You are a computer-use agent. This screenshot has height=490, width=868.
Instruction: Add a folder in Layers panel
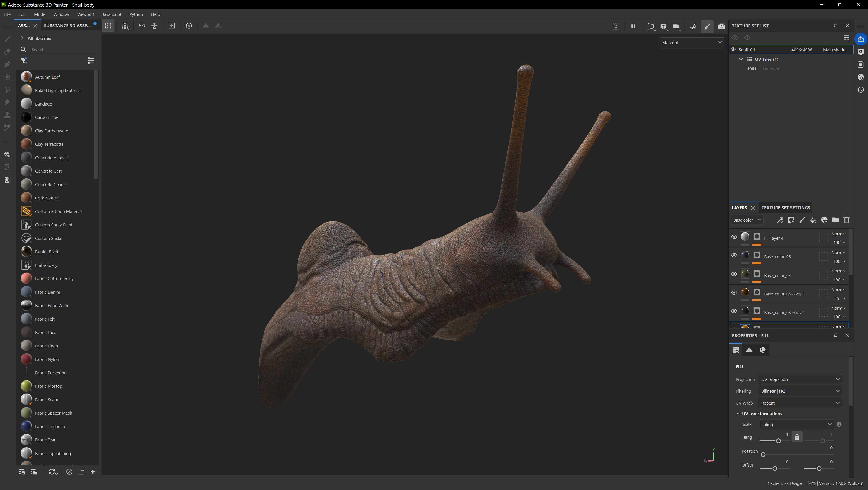[x=835, y=220]
